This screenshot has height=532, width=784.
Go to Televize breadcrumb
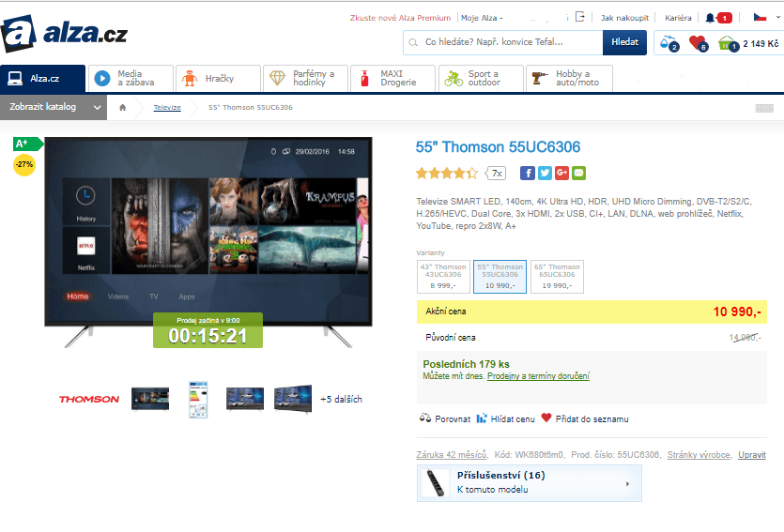point(167,107)
